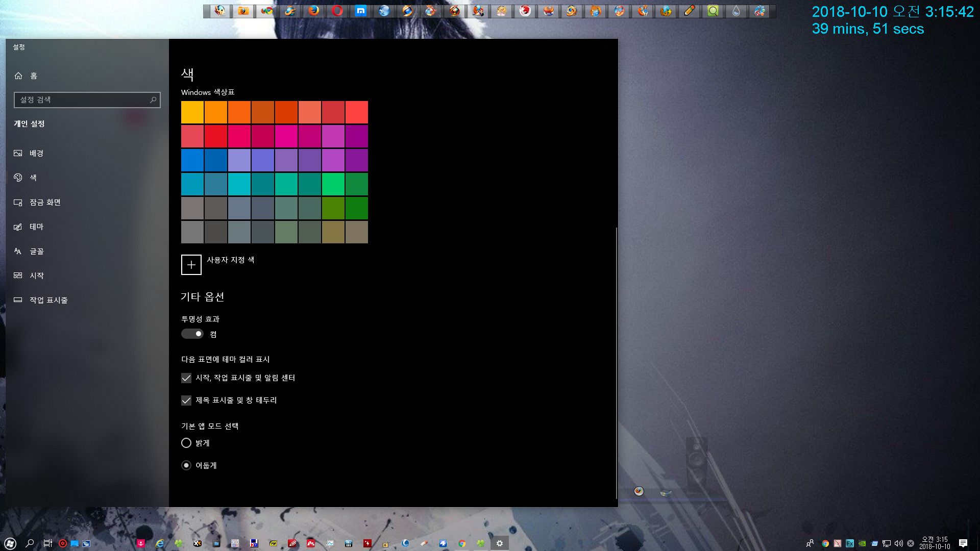Open volume control in system tray
This screenshot has width=980, height=551.
tap(899, 543)
